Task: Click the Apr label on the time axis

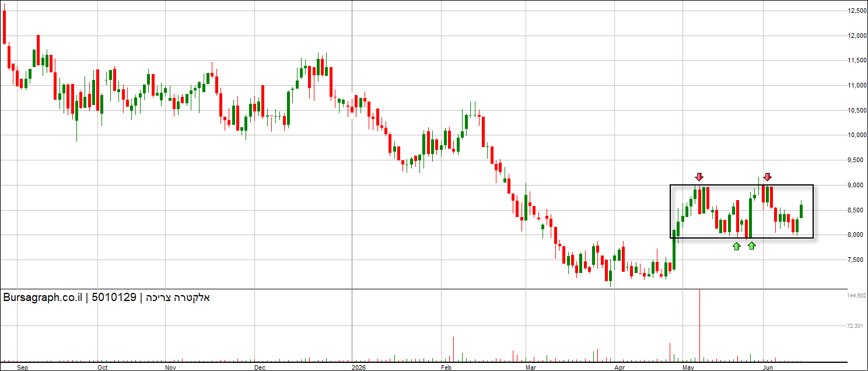Action: click(619, 368)
